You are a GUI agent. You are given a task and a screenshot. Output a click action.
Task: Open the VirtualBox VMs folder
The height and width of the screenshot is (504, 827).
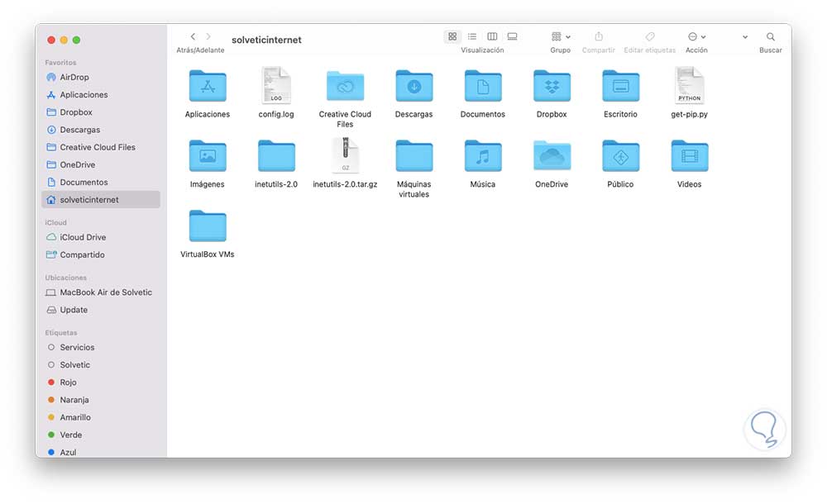(x=208, y=226)
